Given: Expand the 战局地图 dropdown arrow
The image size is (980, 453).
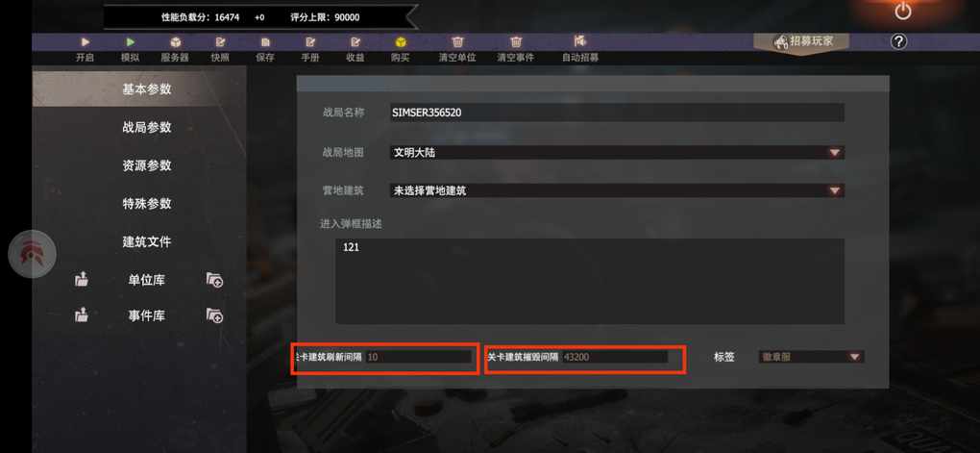Looking at the screenshot, I should point(835,153).
